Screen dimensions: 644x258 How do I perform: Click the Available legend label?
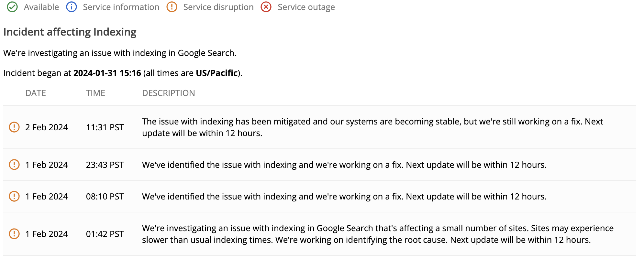[41, 7]
